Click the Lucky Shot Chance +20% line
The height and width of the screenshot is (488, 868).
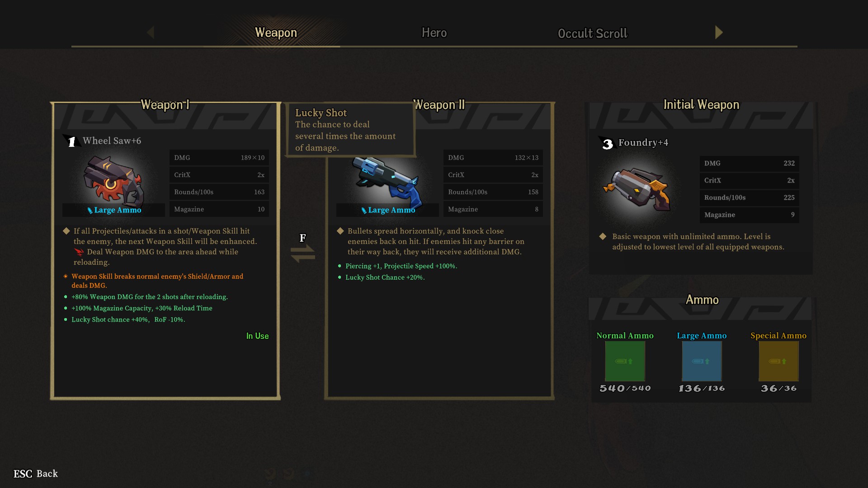[385, 277]
